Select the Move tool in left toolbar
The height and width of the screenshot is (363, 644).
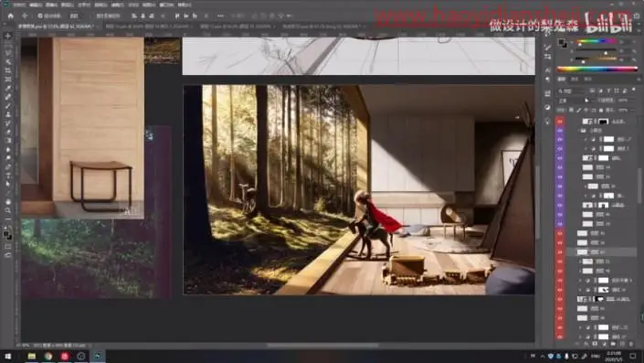click(x=8, y=36)
